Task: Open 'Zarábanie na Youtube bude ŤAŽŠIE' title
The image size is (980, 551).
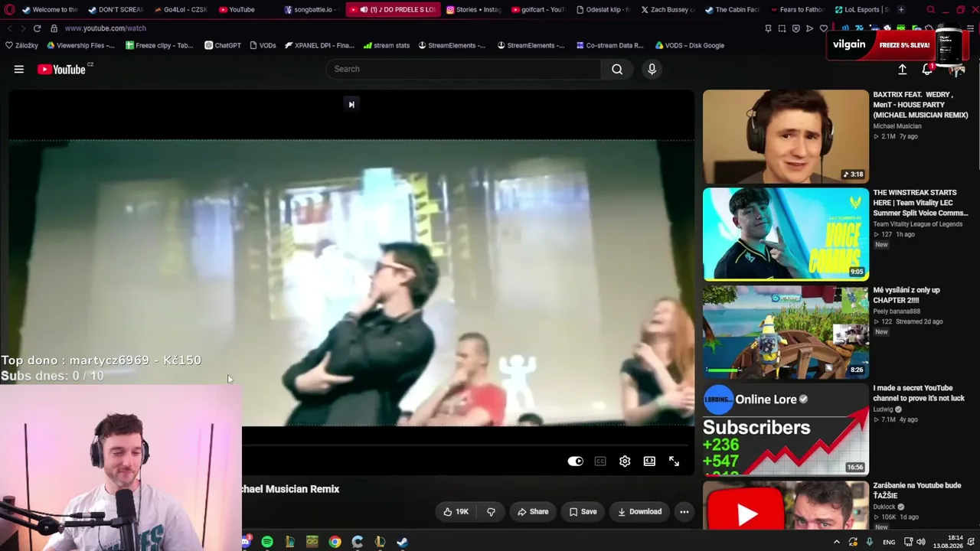Action: tap(917, 491)
